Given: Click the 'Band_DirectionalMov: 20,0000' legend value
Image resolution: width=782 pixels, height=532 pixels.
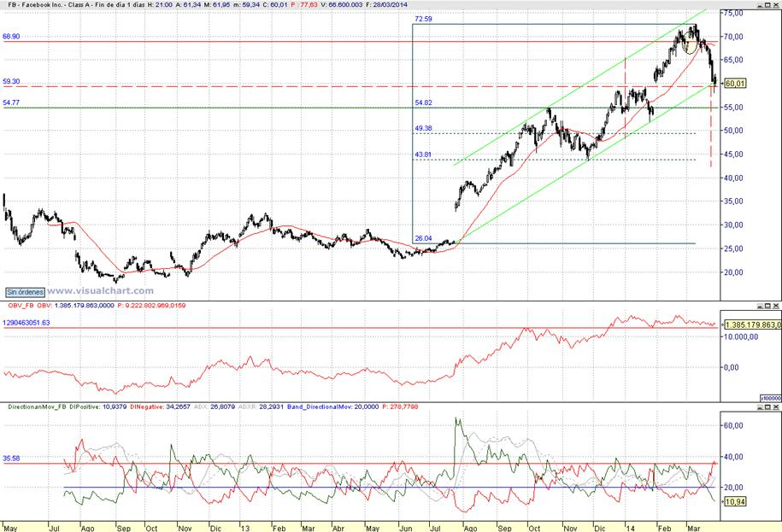Looking at the screenshot, I should (x=332, y=407).
